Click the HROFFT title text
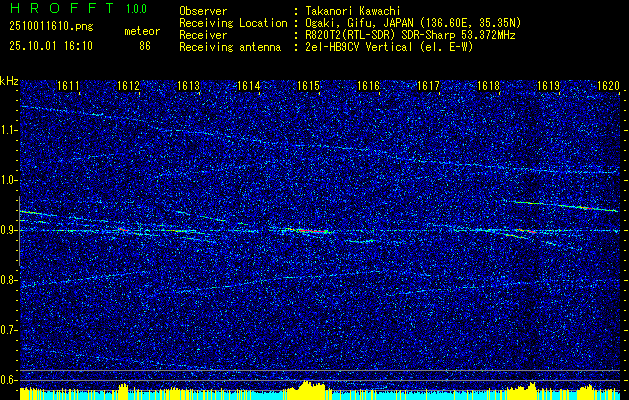The image size is (629, 400). (61, 8)
